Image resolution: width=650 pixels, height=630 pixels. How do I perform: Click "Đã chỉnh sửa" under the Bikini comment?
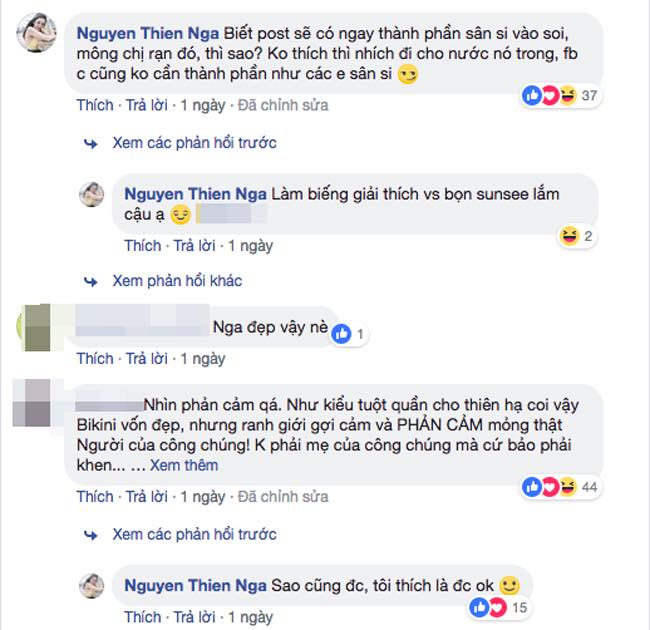278,496
